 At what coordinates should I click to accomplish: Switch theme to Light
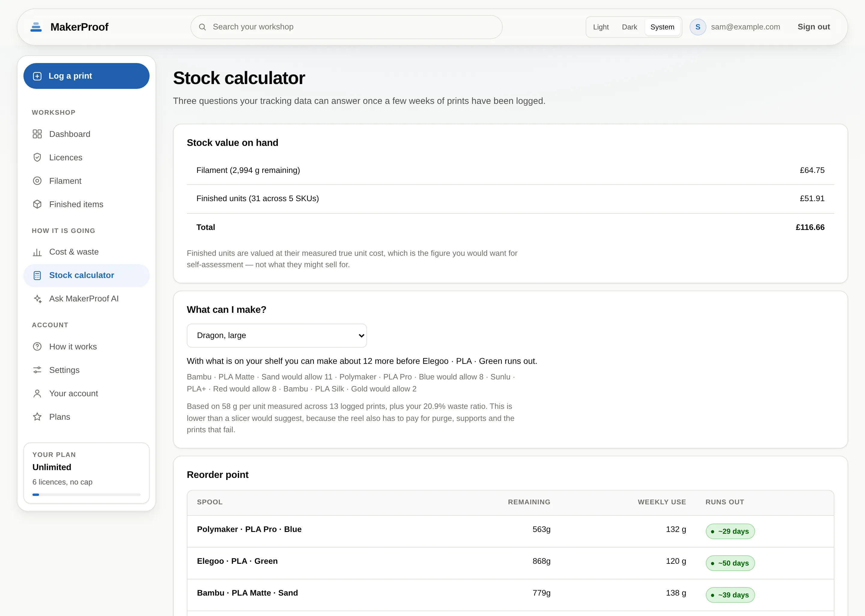[601, 27]
